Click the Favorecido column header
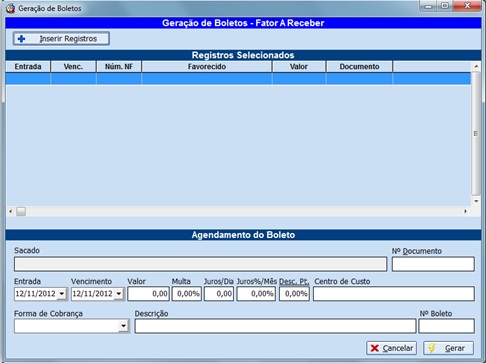486x363 pixels. pos(207,67)
